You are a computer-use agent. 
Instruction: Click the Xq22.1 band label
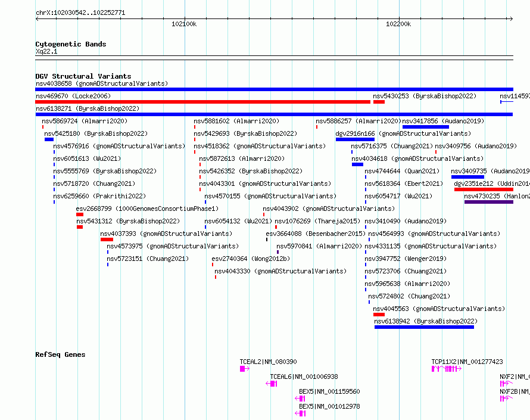[46, 51]
